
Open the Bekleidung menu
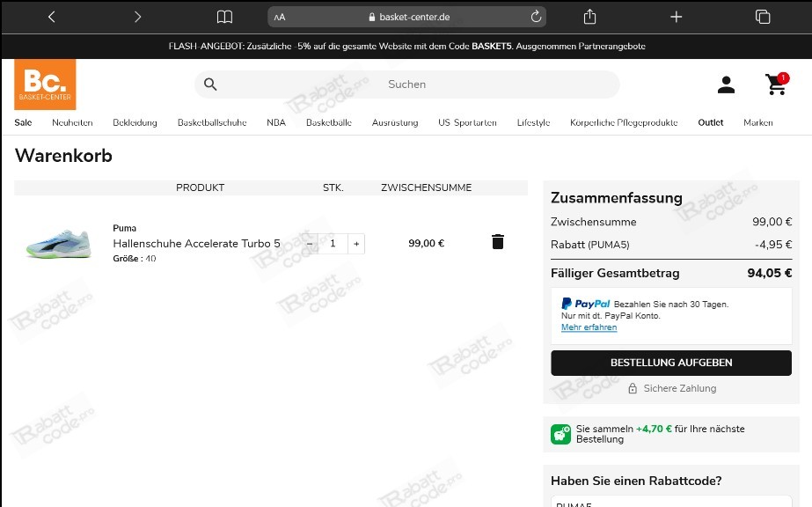point(135,122)
